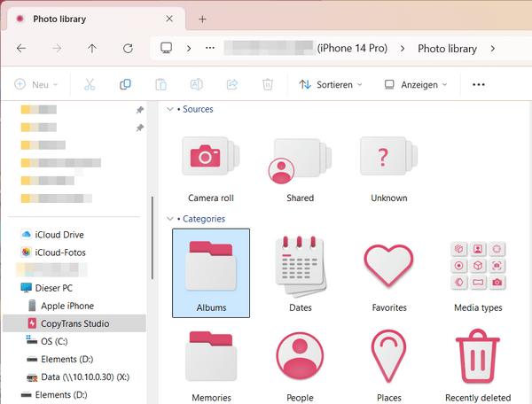This screenshot has height=404, width=532.
Task: Open the People category
Action: point(300,366)
